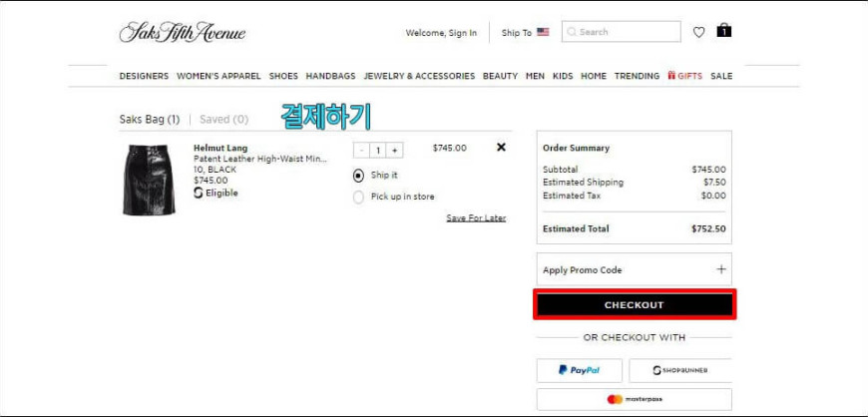Image resolution: width=868 pixels, height=417 pixels.
Task: Remove Helmut Lang item with X
Action: pyautogui.click(x=501, y=148)
